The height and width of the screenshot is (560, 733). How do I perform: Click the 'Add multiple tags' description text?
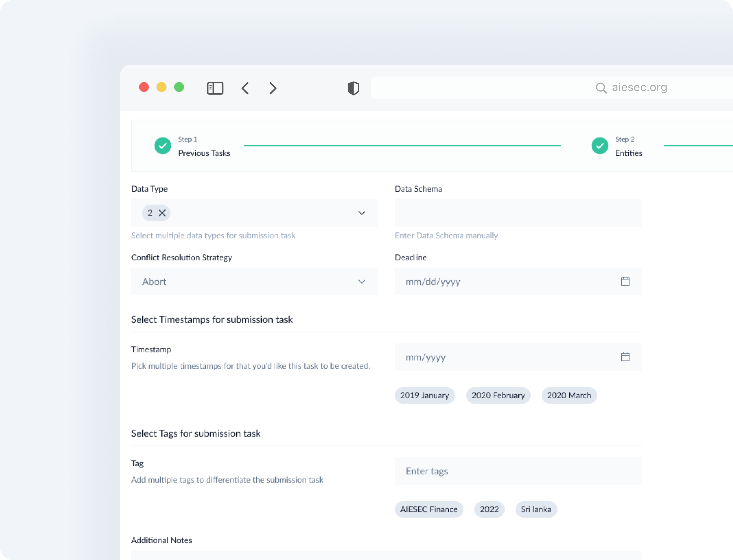point(227,480)
